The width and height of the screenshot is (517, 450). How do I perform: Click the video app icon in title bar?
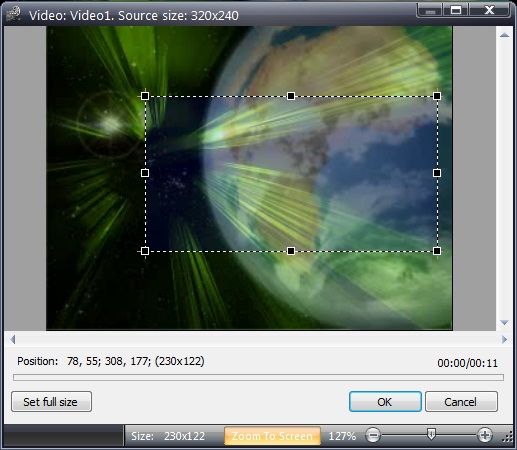(x=13, y=14)
